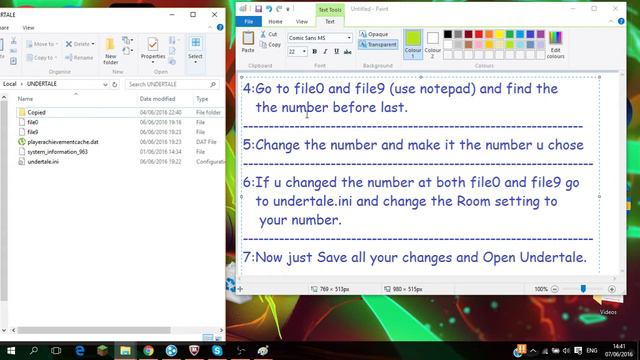The image size is (640, 360).
Task: Open the Comic Sans MS font dropdown
Action: point(349,38)
